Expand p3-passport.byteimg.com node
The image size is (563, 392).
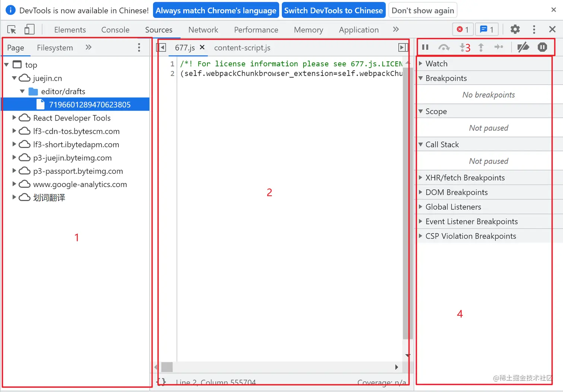[x=14, y=171]
